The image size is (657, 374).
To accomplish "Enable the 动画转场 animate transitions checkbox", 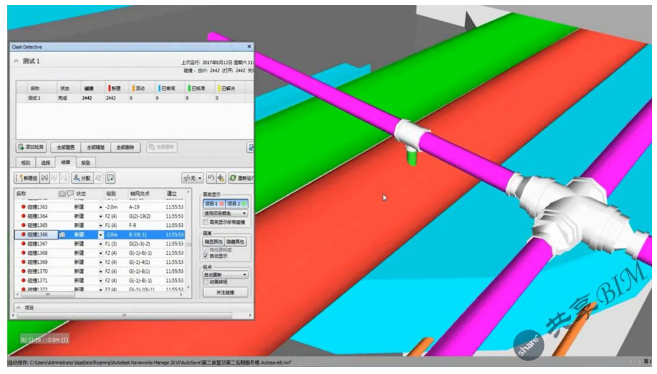I will [206, 282].
